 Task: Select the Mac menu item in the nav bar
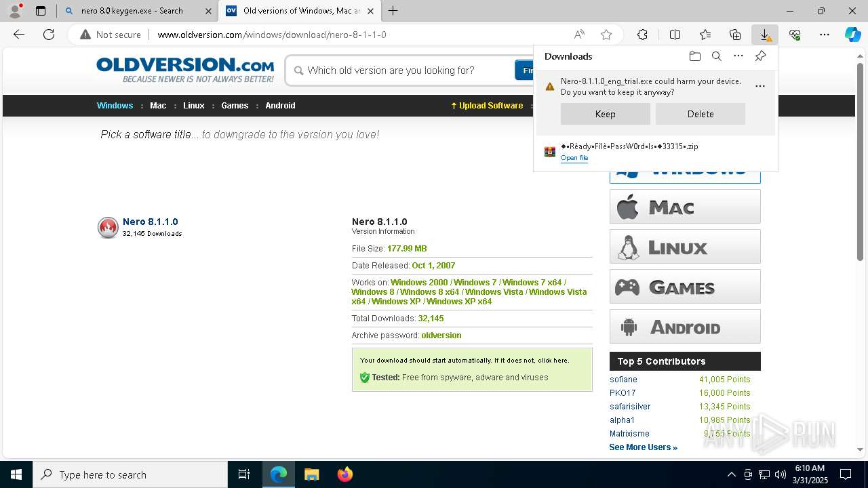point(158,106)
